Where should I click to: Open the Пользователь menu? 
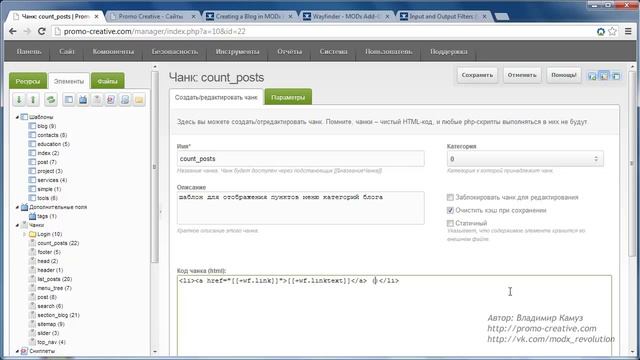pyautogui.click(x=389, y=51)
